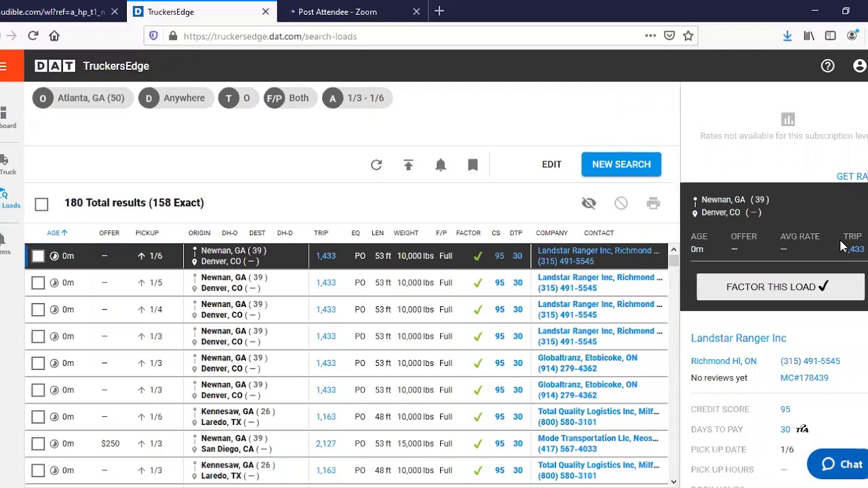Tick the select-all results checkbox

[x=41, y=204]
